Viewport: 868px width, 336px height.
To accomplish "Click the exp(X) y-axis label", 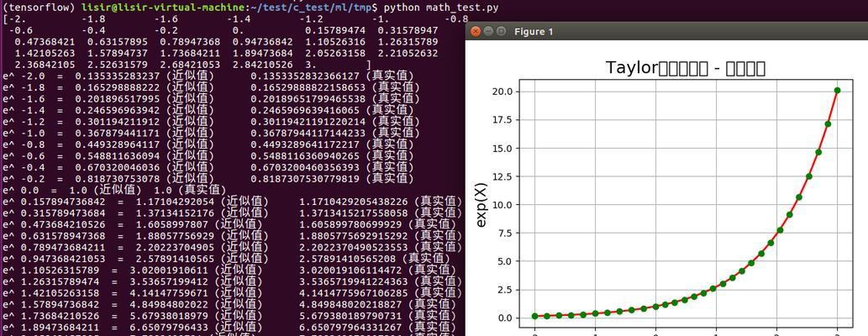I will coord(481,204).
